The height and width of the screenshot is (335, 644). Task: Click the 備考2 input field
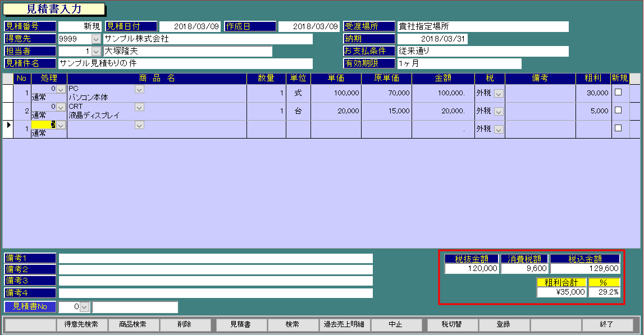pos(216,270)
